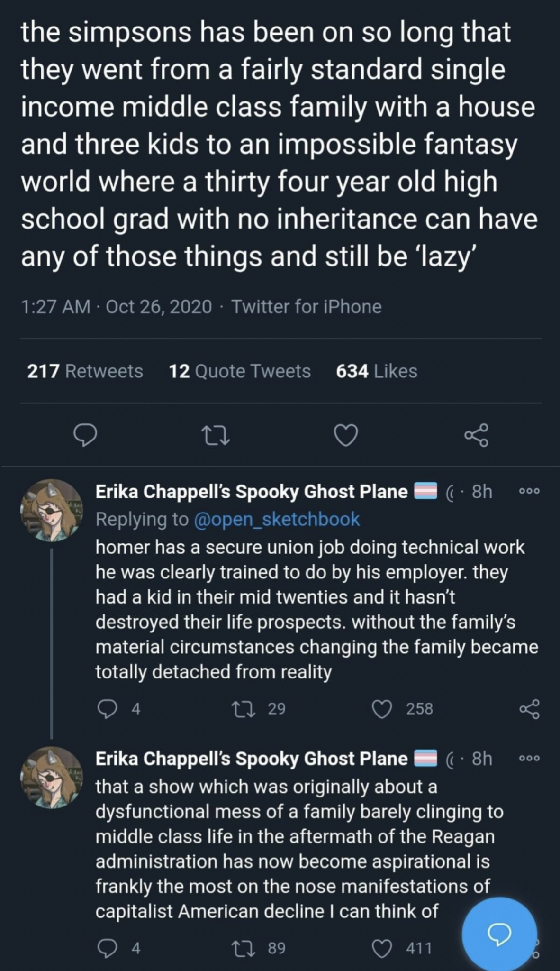Share the main Simpsons tweet

point(476,436)
